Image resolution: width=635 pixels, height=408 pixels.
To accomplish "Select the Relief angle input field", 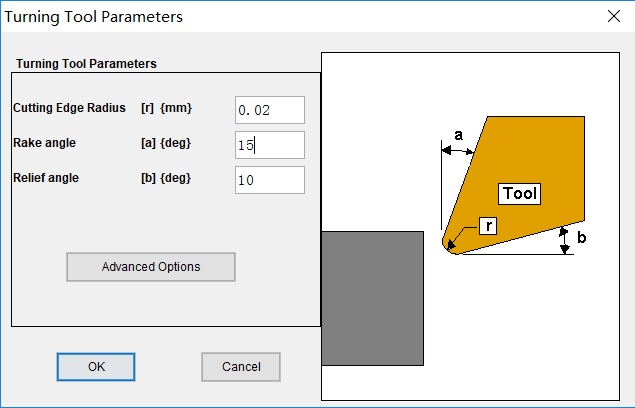I will [x=269, y=180].
